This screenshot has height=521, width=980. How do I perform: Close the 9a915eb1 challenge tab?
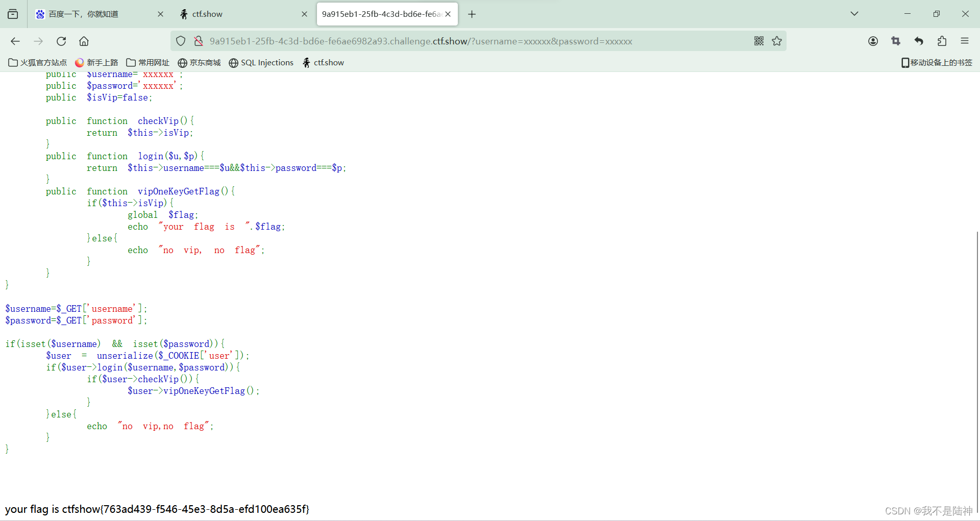448,14
